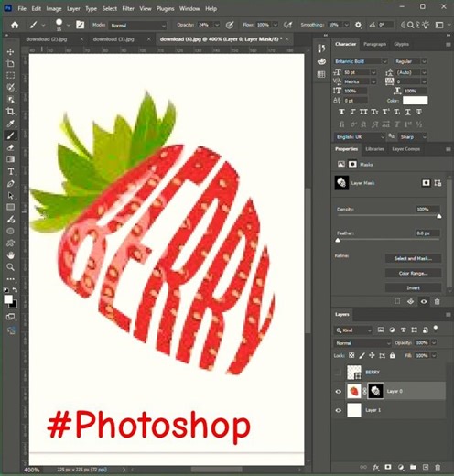Switch to the Libraries tab
The image size is (454, 476).
(x=374, y=149)
